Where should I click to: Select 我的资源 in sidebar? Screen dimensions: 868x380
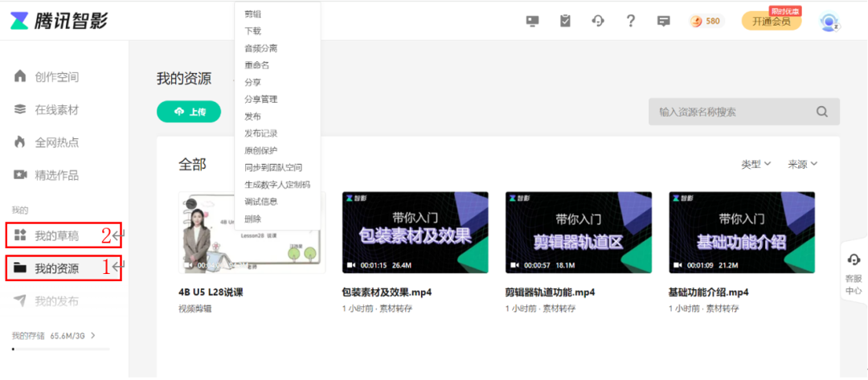click(56, 268)
